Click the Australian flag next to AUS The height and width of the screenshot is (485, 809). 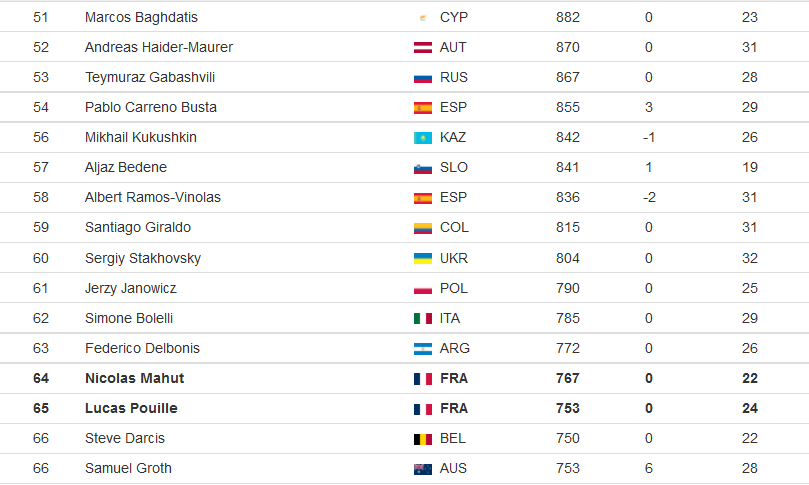423,468
